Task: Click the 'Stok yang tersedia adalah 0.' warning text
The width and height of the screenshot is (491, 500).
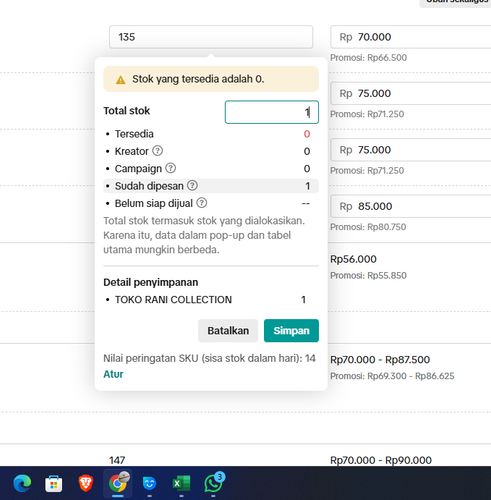Action: point(198,79)
